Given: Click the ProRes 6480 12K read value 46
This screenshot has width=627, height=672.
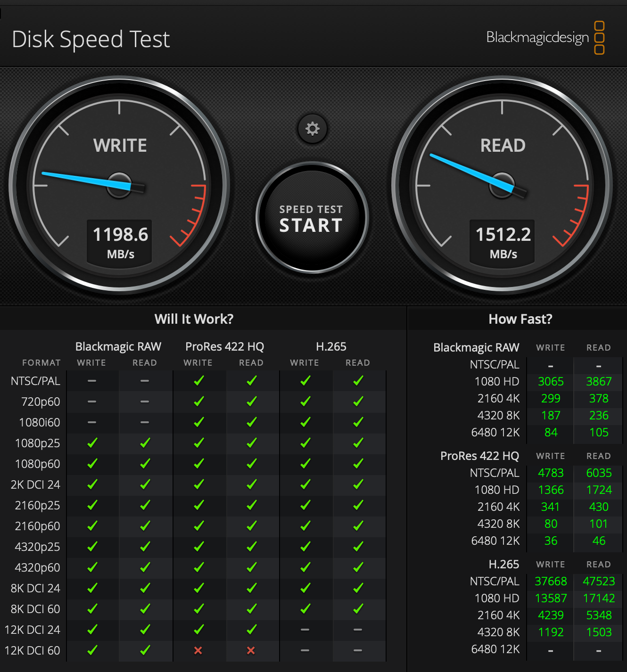Looking at the screenshot, I should click(599, 541).
